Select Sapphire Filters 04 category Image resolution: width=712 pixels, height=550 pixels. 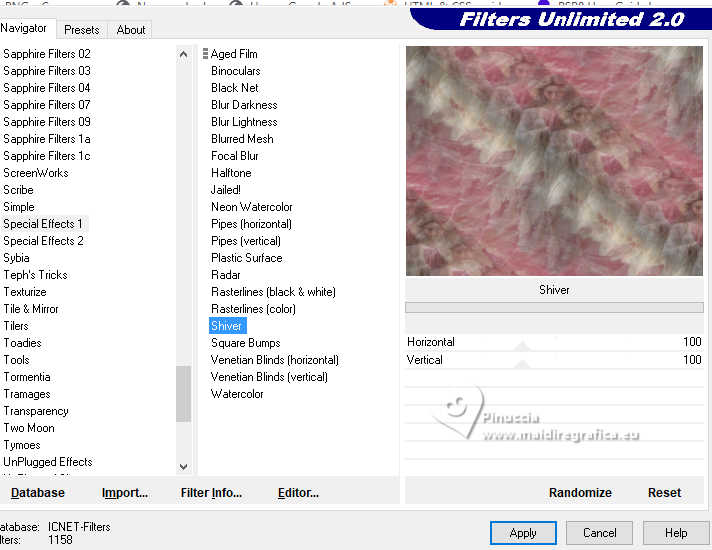pos(47,88)
